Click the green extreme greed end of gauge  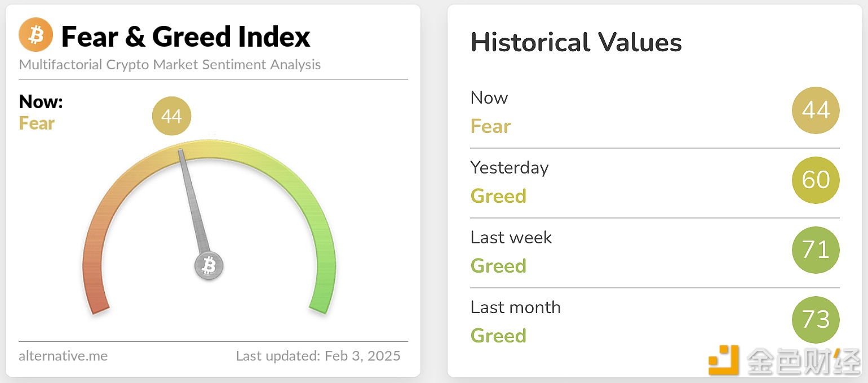(x=321, y=304)
